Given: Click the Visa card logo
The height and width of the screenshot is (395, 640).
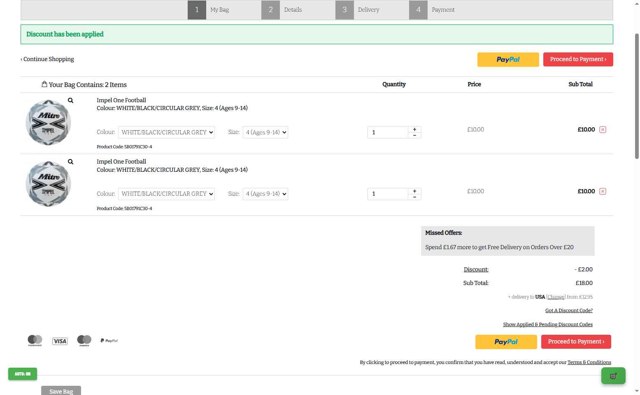Looking at the screenshot, I should [60, 341].
